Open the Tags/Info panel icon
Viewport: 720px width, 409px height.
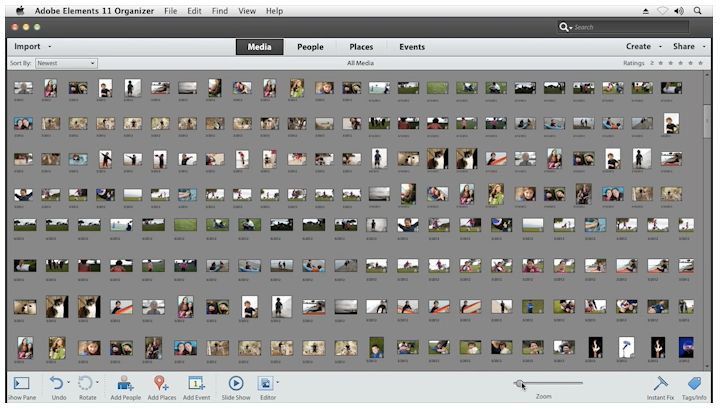[694, 383]
